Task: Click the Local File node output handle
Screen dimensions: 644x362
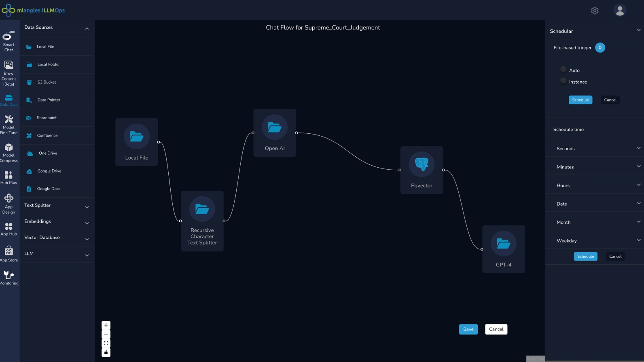Action: (159, 142)
